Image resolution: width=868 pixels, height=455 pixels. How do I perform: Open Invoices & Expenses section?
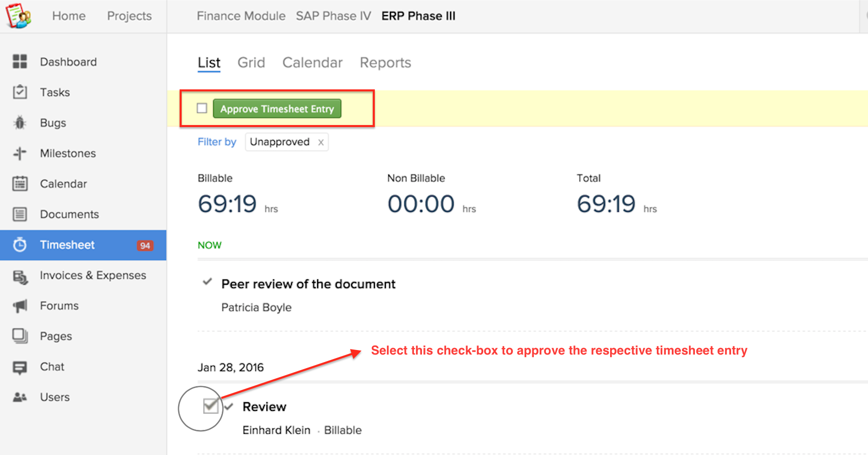(93, 275)
